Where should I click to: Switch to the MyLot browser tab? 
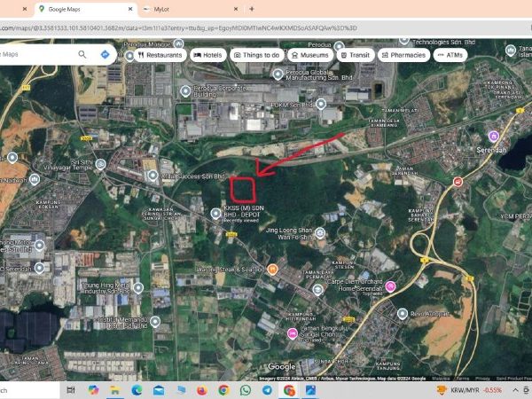coord(190,9)
